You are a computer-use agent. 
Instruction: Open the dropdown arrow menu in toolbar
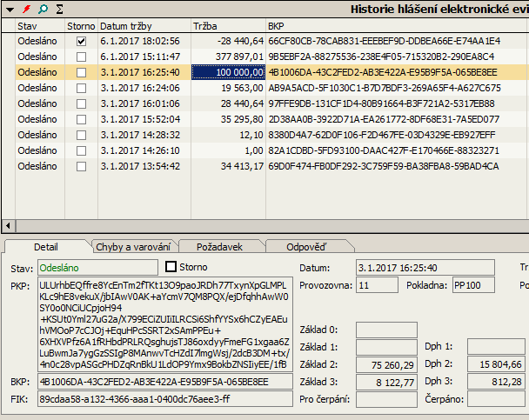pyautogui.click(x=9, y=9)
